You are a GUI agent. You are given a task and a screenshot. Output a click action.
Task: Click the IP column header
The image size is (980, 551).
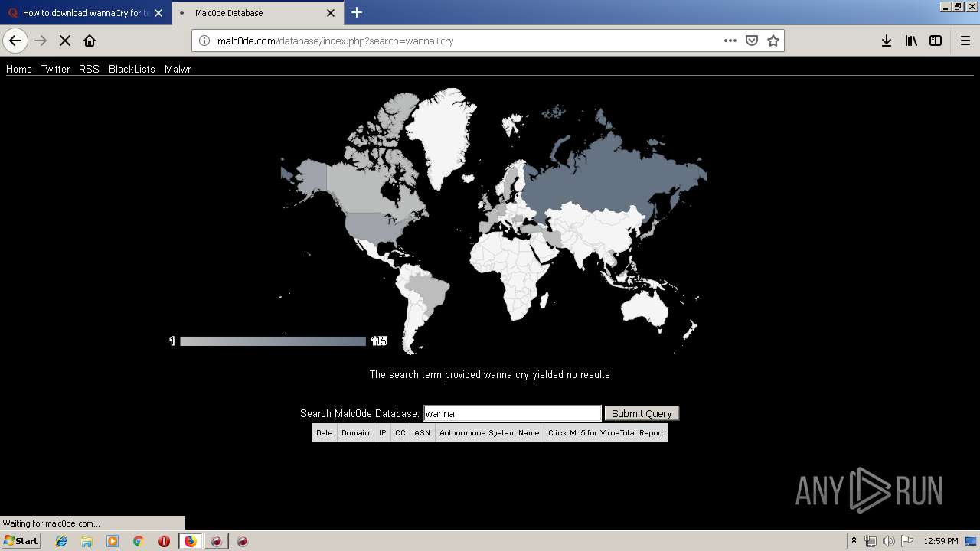[x=382, y=432]
